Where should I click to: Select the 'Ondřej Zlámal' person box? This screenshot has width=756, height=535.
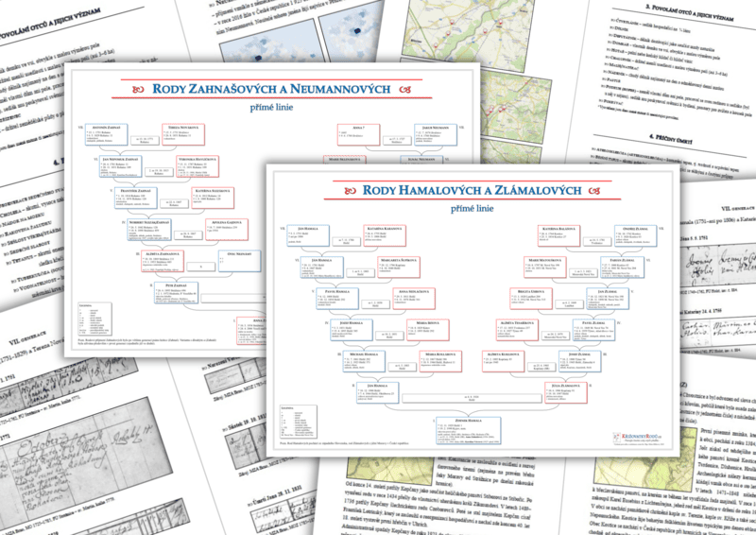635,235
